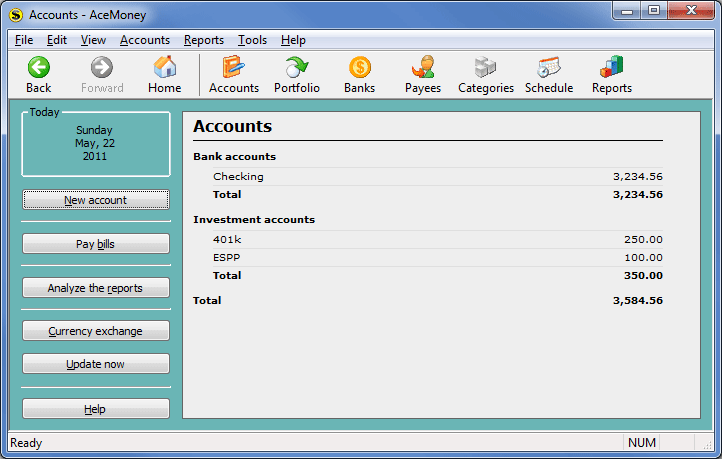Open the Accounts toolbar icon
This screenshot has width=722, height=459.
pyautogui.click(x=233, y=67)
